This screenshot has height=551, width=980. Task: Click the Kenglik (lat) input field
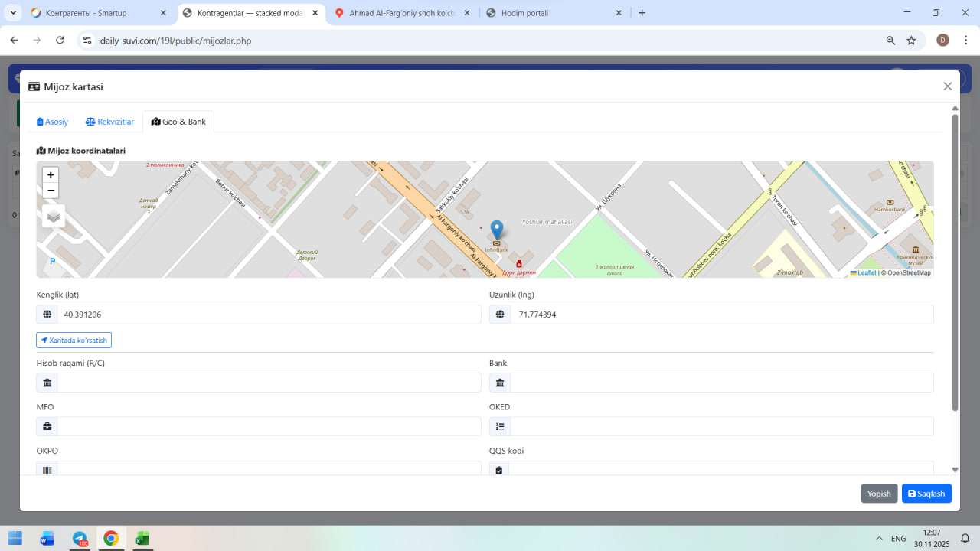(x=268, y=315)
